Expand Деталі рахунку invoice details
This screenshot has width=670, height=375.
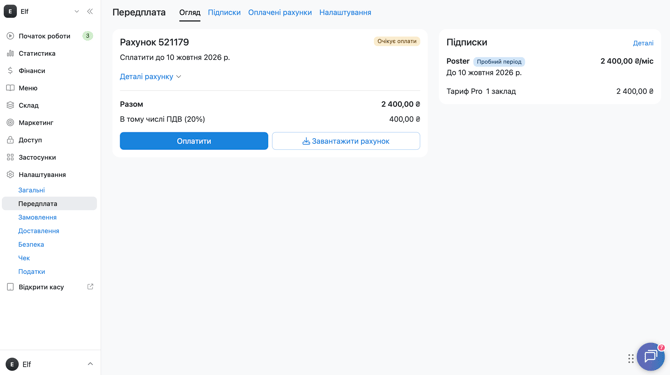[150, 76]
